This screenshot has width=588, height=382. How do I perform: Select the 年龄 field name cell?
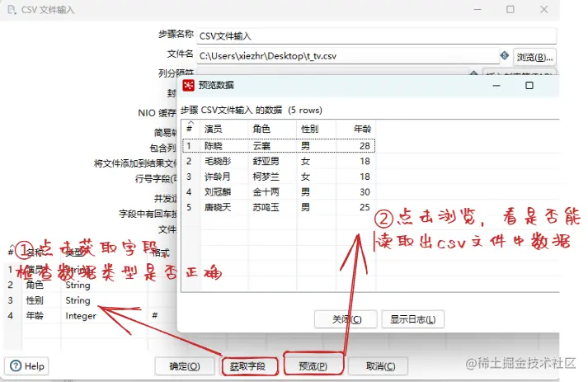(x=35, y=316)
